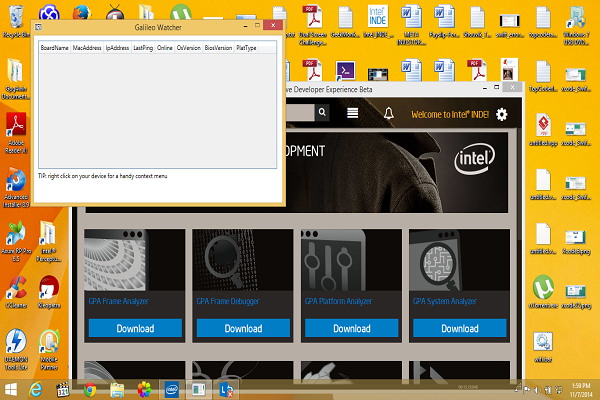The width and height of the screenshot is (600, 400).
Task: Sort Galileo Watcher by BoardName column
Action: click(x=55, y=48)
